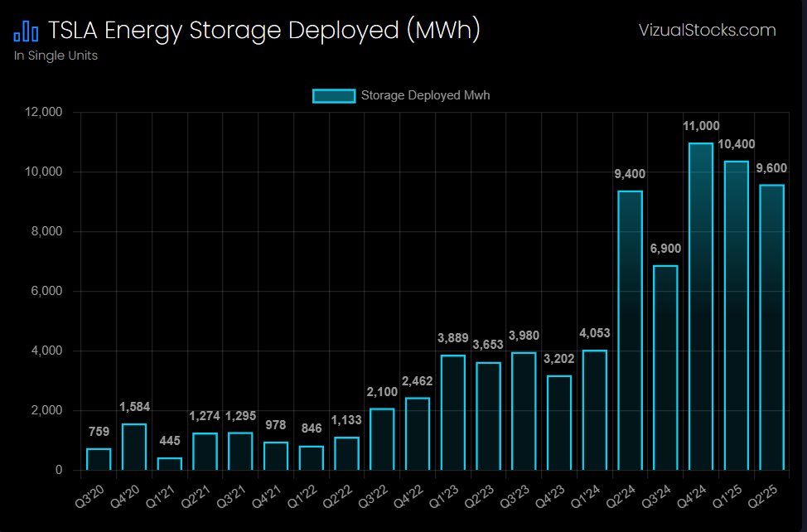Pick the Q1'22 bar labeled 846
The width and height of the screenshot is (807, 532).
click(312, 458)
